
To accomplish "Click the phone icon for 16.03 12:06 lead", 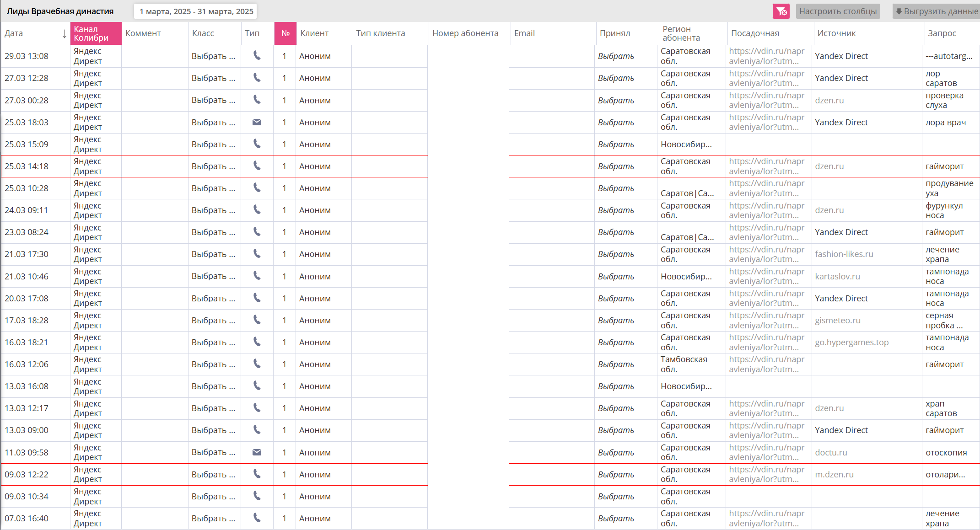I will (257, 364).
